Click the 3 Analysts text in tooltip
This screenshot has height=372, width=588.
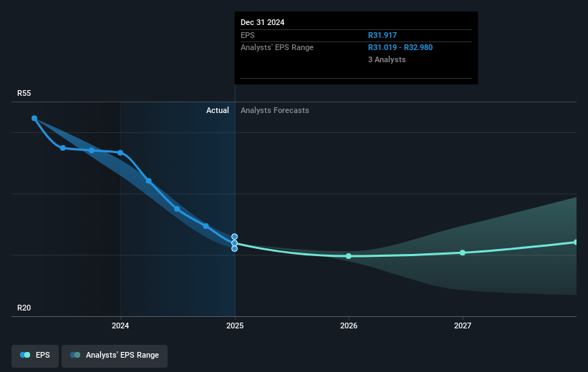click(x=387, y=59)
